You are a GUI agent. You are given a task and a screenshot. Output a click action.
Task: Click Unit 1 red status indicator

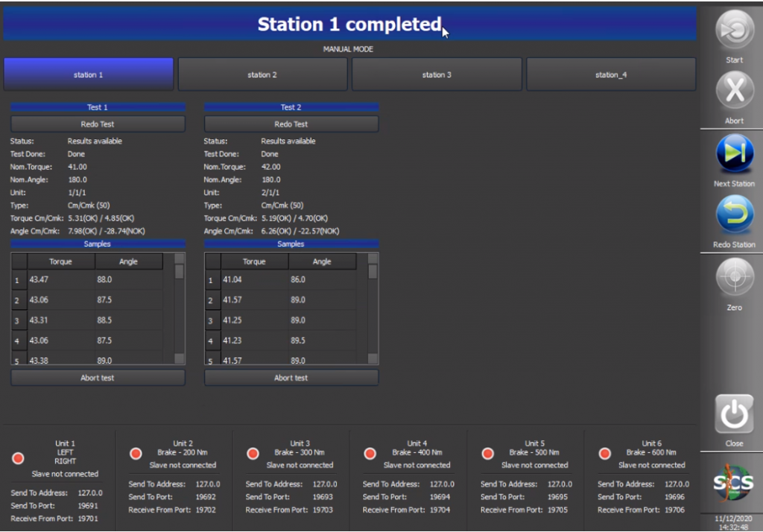(x=19, y=458)
